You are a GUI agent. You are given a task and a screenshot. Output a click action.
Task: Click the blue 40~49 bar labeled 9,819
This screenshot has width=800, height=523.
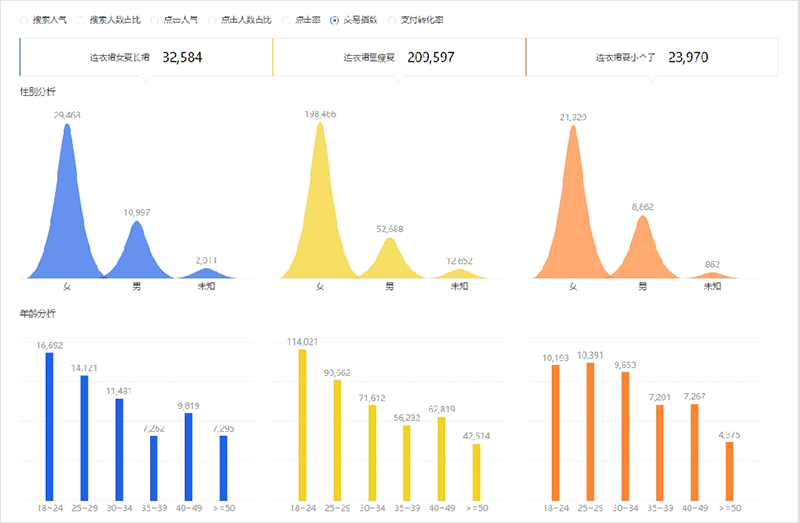[x=189, y=455]
